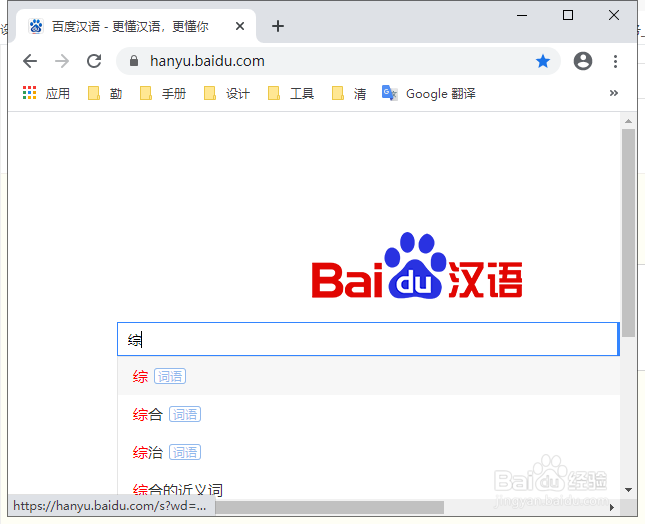Click the vertical scrollbar up arrow
645x524 pixels.
[x=628, y=121]
